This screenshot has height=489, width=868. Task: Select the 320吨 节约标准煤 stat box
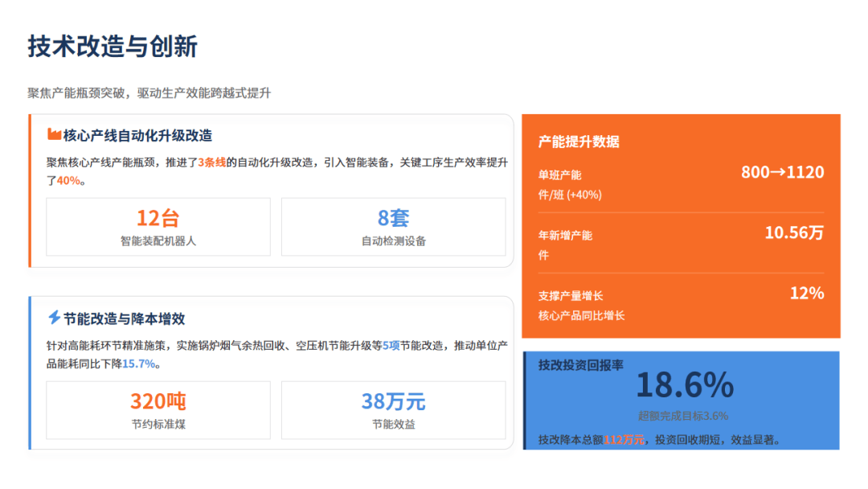point(158,410)
